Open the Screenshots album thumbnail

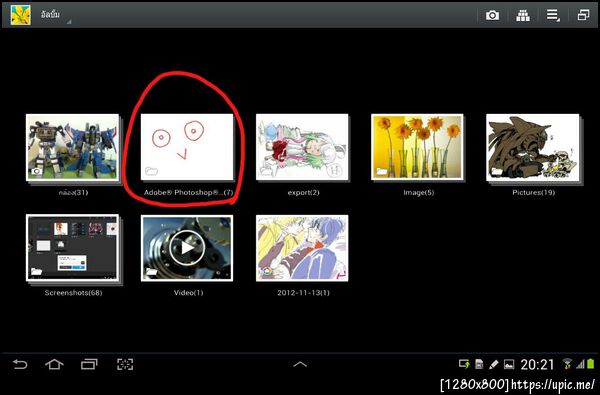72,248
